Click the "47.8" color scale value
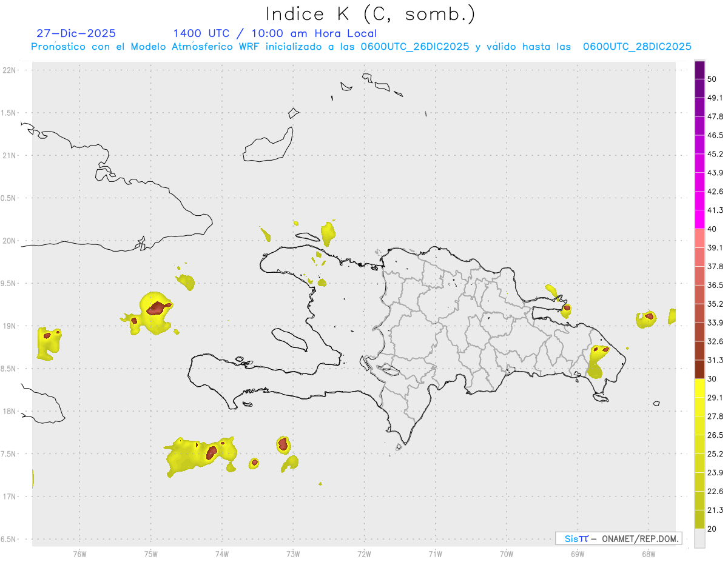The image size is (728, 562). tap(715, 117)
